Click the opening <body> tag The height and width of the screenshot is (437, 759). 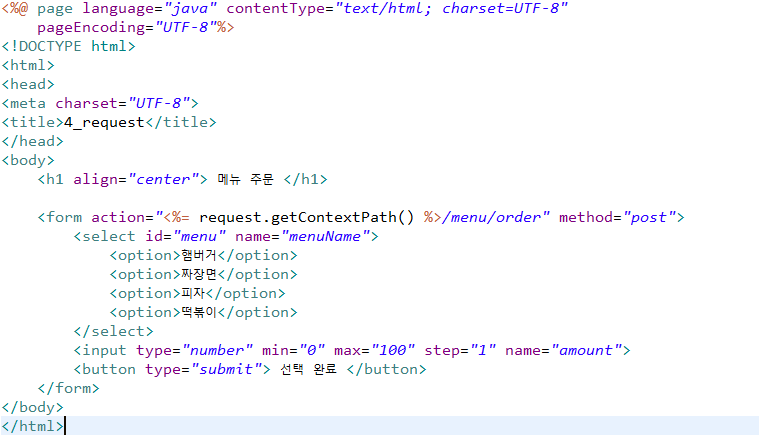[x=28, y=160]
